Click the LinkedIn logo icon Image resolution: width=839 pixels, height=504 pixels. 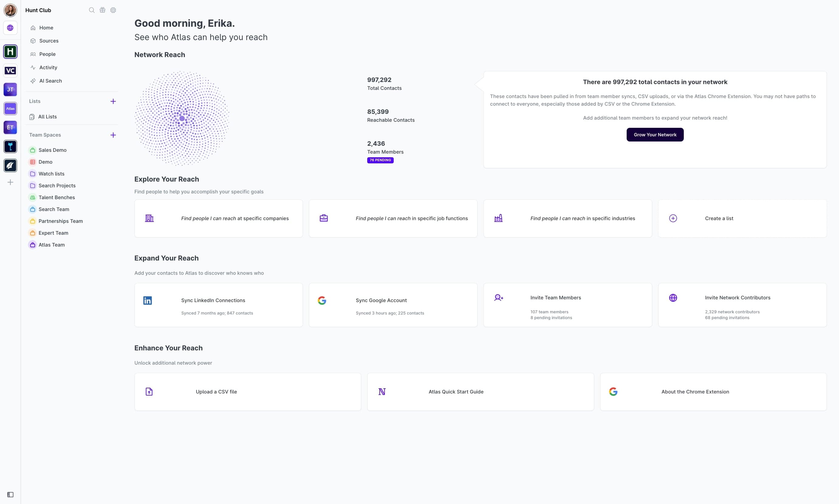(x=148, y=301)
